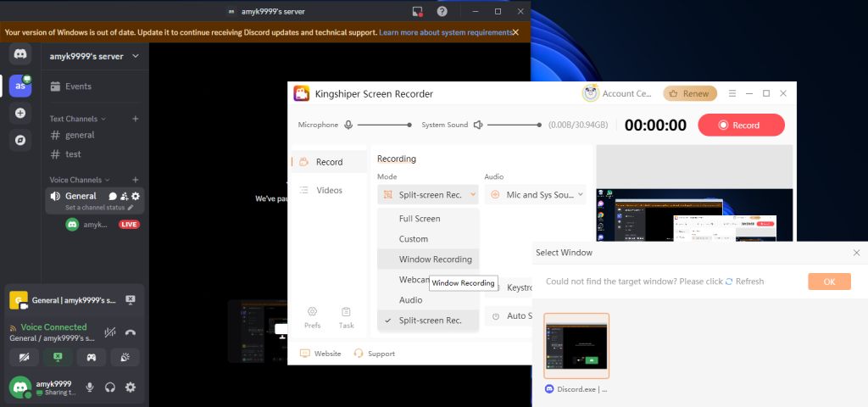This screenshot has width=868, height=407.
Task: Click the Explore Discoverable Servers compass icon
Action: (x=20, y=140)
